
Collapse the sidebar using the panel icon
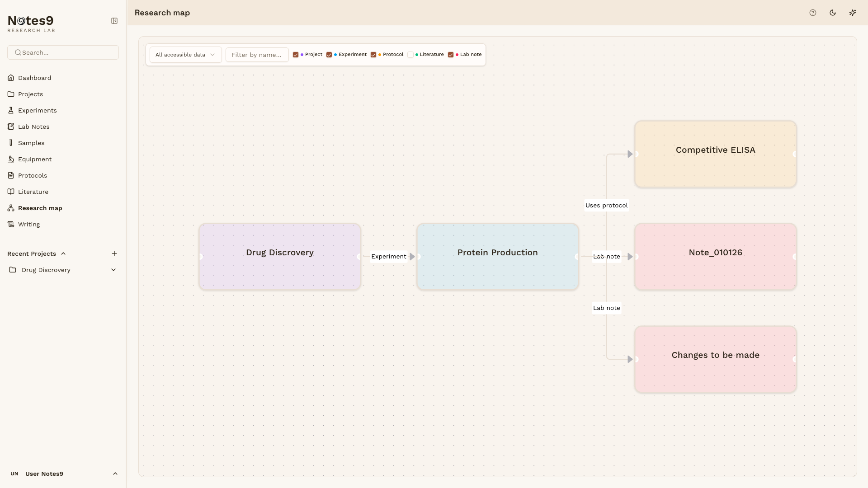(x=114, y=21)
